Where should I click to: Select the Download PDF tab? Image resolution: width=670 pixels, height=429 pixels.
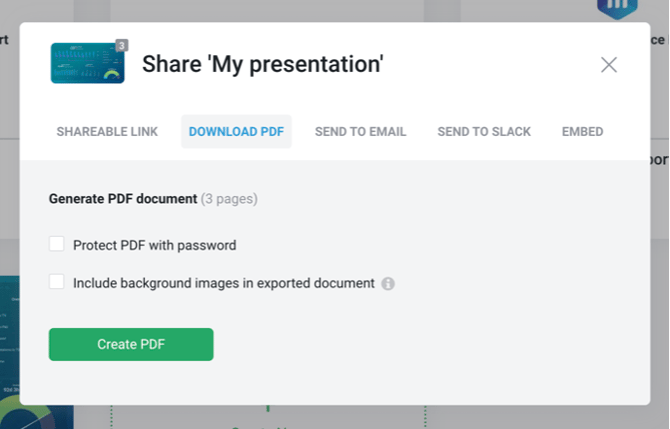point(236,132)
